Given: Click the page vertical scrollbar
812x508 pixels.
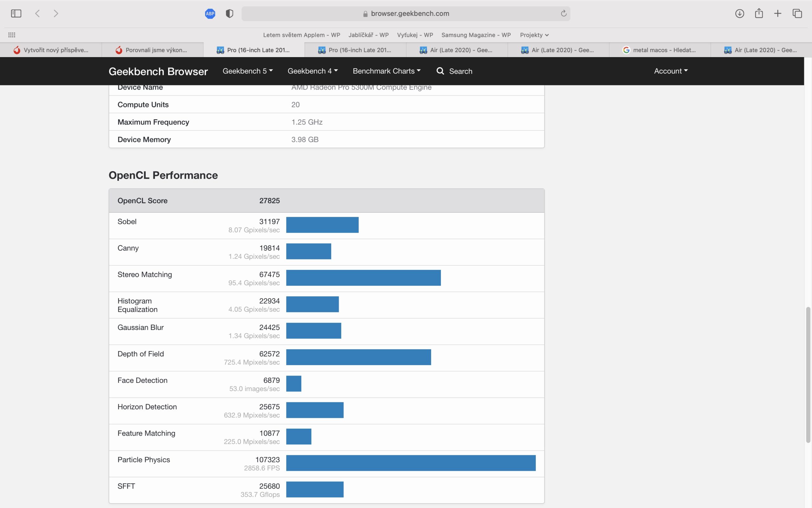Looking at the screenshot, I should (x=808, y=375).
